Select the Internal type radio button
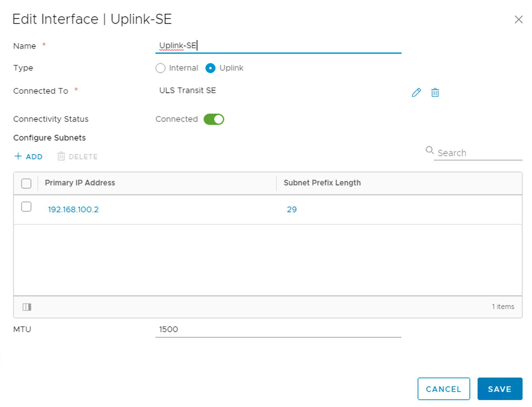The width and height of the screenshot is (532, 407). tap(160, 68)
